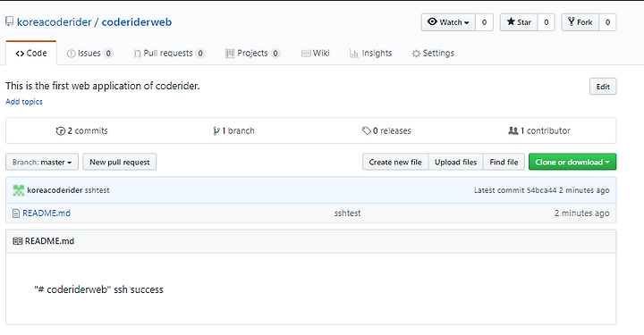Click the Pull requests icon
Image resolution: width=644 pixels, height=335 pixels.
[x=137, y=54]
